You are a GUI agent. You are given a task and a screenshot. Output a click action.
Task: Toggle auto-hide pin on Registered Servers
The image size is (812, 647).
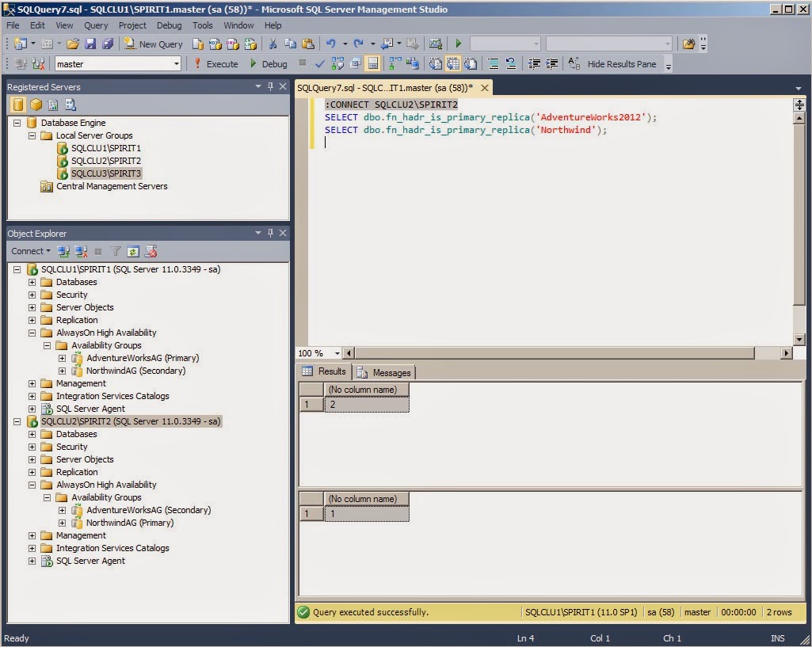click(x=270, y=87)
